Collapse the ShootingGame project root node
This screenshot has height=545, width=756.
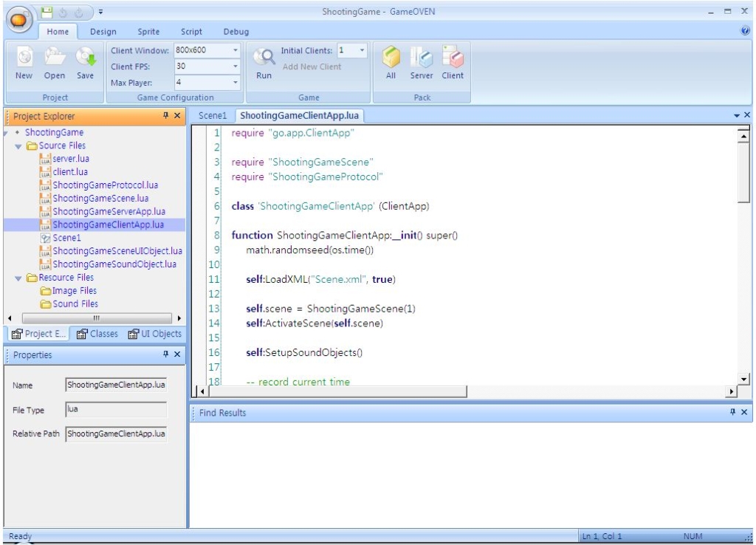[6, 132]
